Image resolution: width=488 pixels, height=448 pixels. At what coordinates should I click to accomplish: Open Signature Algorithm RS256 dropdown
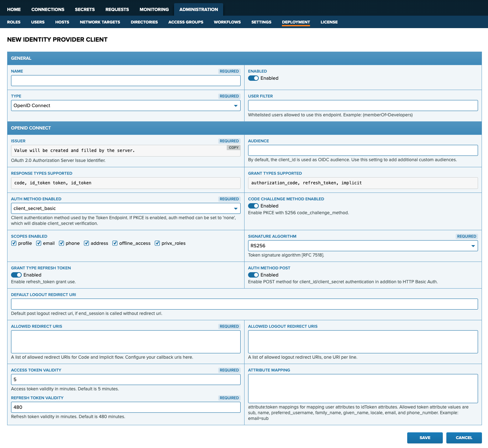click(x=363, y=246)
